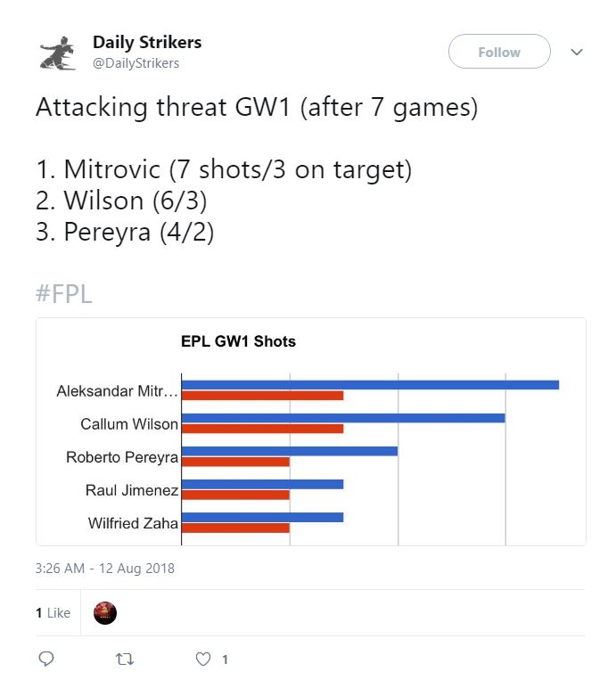Open the #FPL hashtag link
616x688 pixels.
coord(64,293)
